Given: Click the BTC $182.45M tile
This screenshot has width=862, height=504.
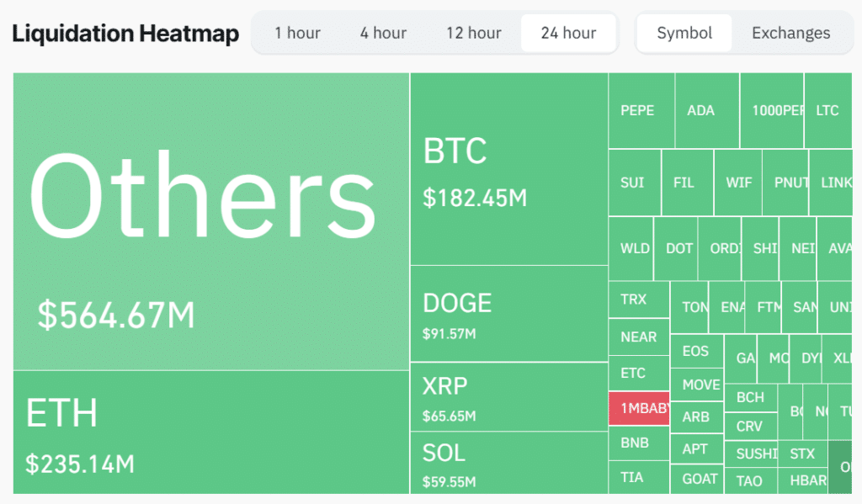Looking at the screenshot, I should [508, 169].
